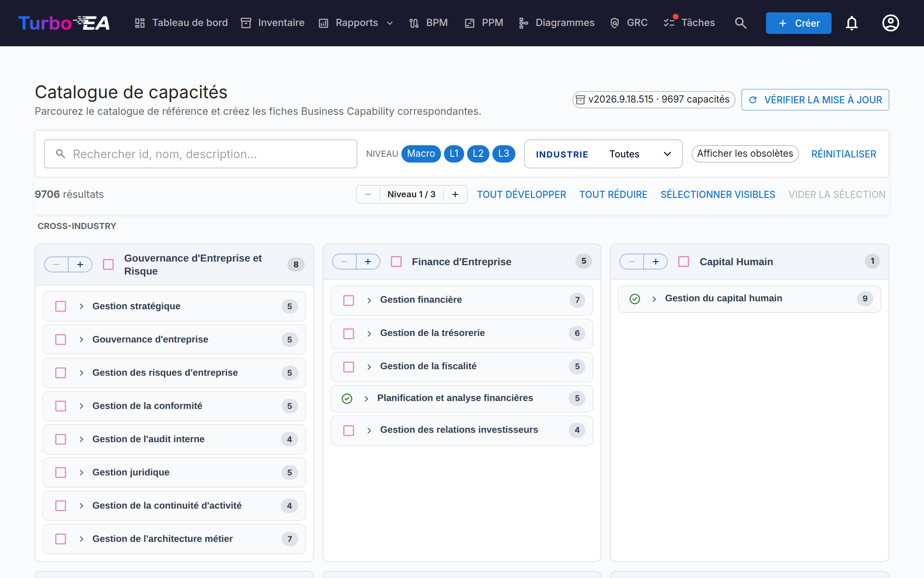
Task: Expand one level in Finance d'Entreprise card
Action: click(x=368, y=262)
